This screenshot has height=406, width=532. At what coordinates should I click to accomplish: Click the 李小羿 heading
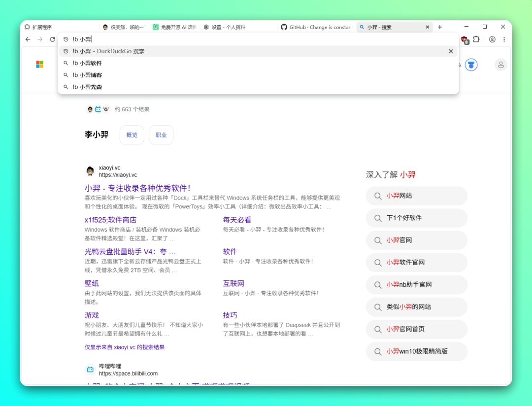97,135
